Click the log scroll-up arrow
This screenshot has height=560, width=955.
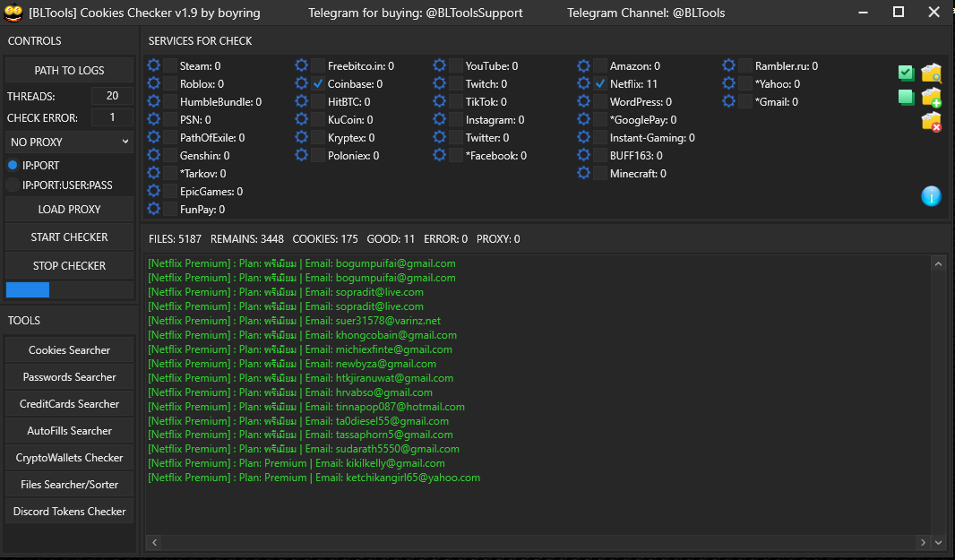point(938,263)
